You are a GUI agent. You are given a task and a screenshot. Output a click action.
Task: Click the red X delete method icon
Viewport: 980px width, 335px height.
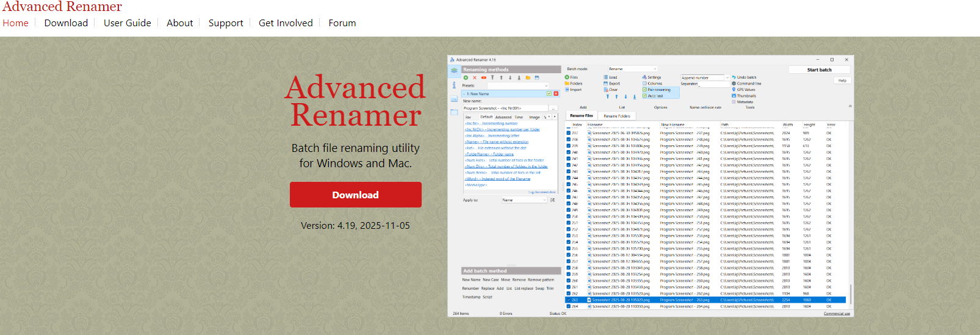click(475, 77)
